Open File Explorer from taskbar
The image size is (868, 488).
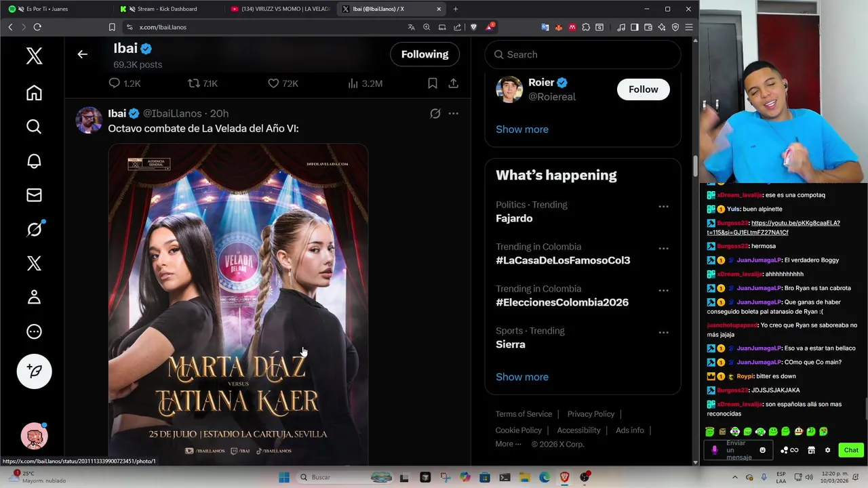point(525,477)
